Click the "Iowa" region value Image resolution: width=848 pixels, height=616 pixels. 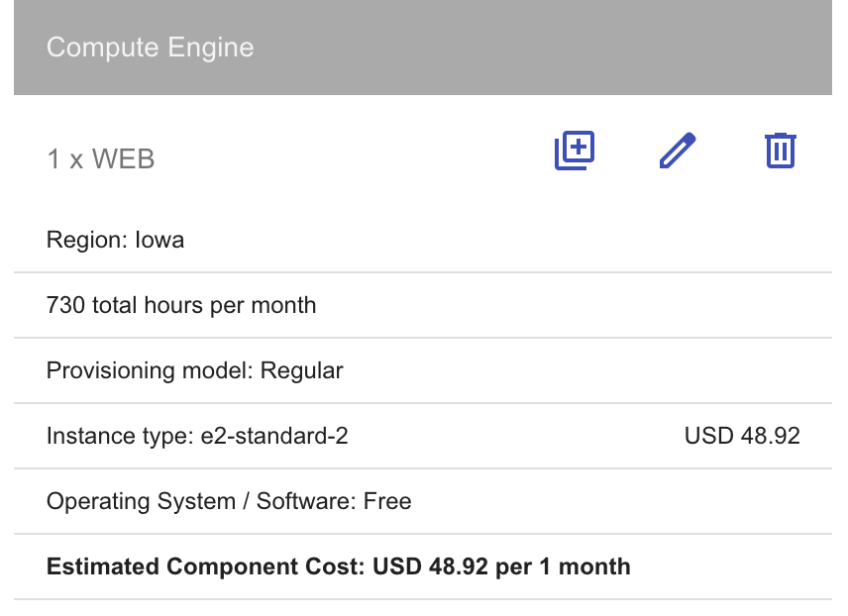159,240
